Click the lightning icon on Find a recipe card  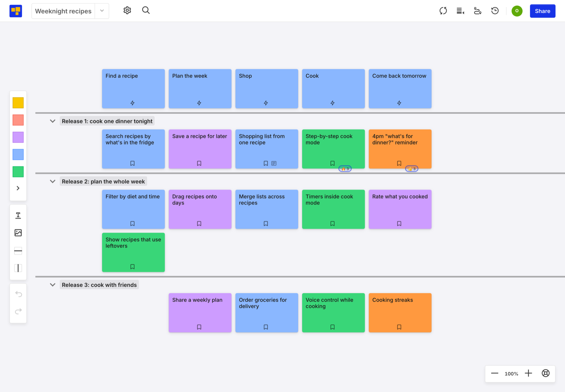[132, 103]
